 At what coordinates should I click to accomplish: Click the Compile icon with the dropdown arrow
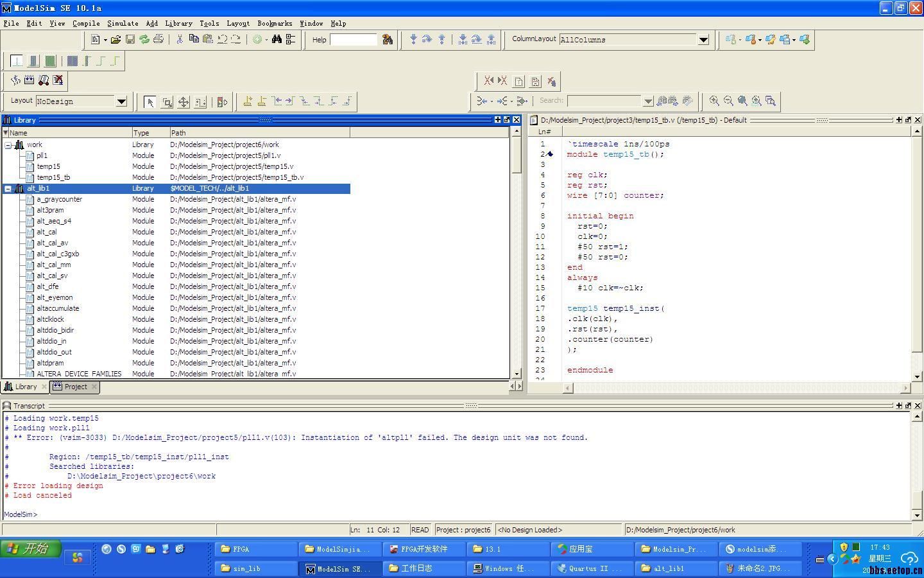pos(259,40)
